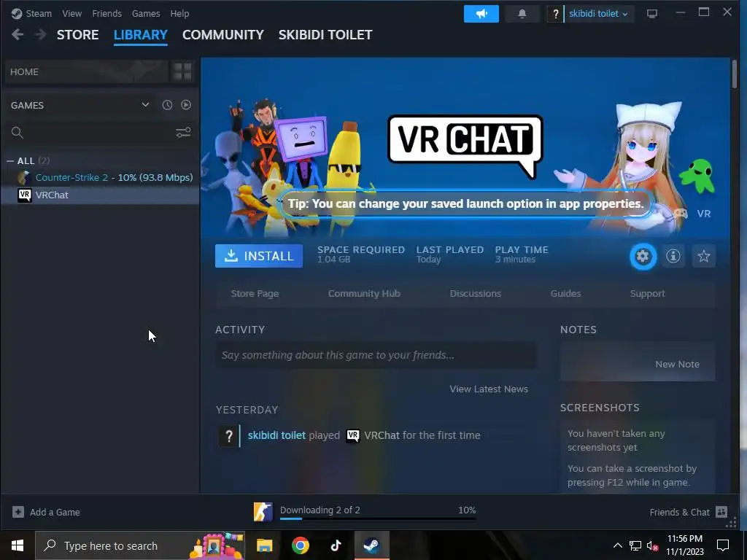Click the activity feed avatar icon
Screen dimensions: 747x560
[228, 436]
